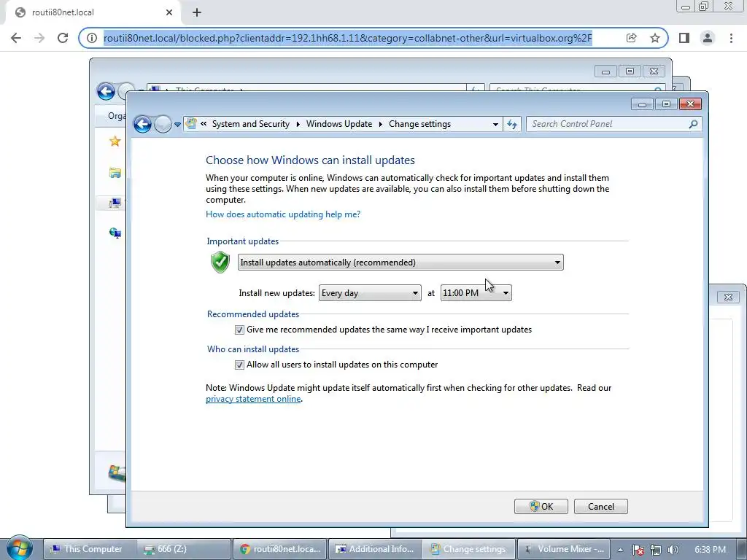Screen dimensions: 747x560
Task: Open privacy statement online link
Action: [x=253, y=399]
